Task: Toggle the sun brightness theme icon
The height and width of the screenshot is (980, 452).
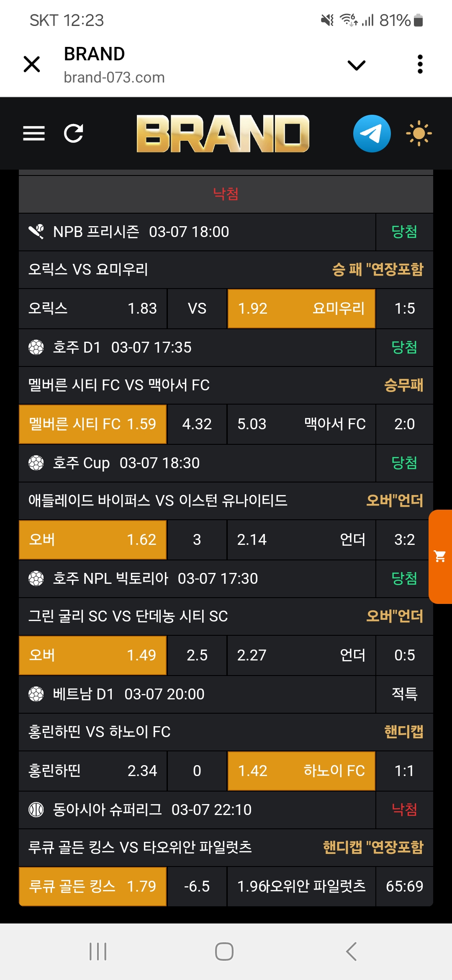Action: click(x=419, y=134)
